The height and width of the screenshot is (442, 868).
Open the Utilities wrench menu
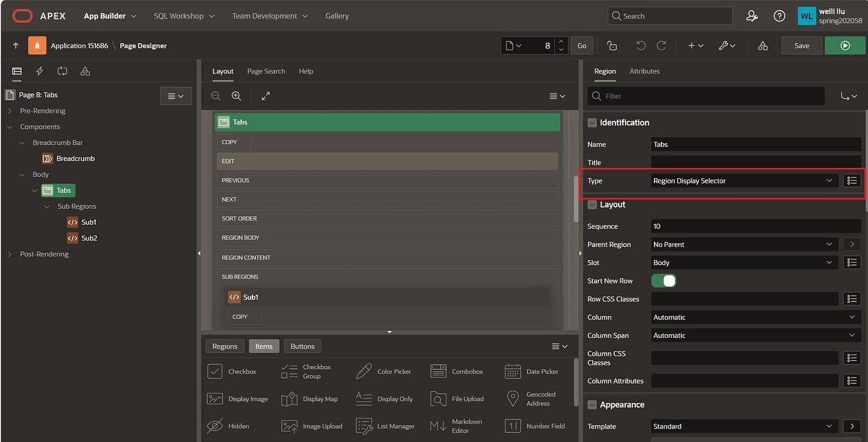coord(726,45)
